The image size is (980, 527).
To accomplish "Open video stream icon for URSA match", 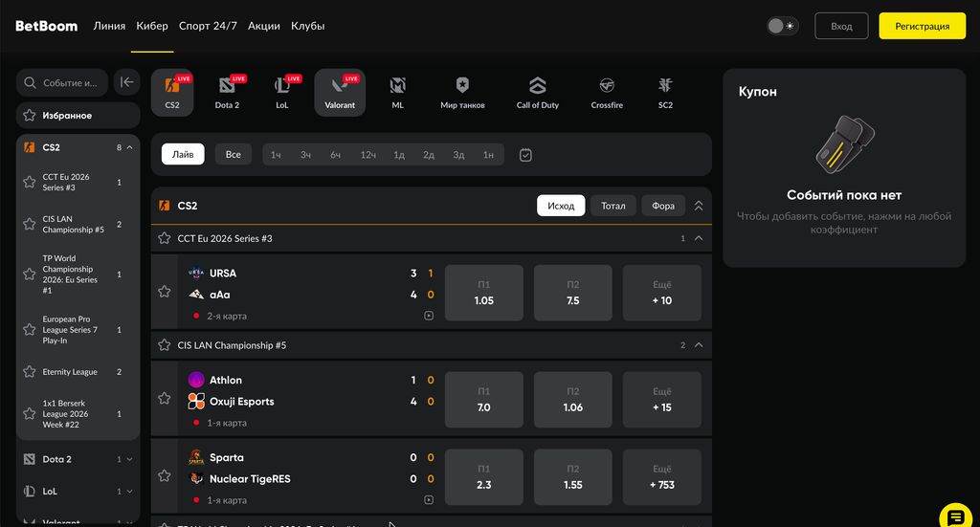I will coord(429,316).
